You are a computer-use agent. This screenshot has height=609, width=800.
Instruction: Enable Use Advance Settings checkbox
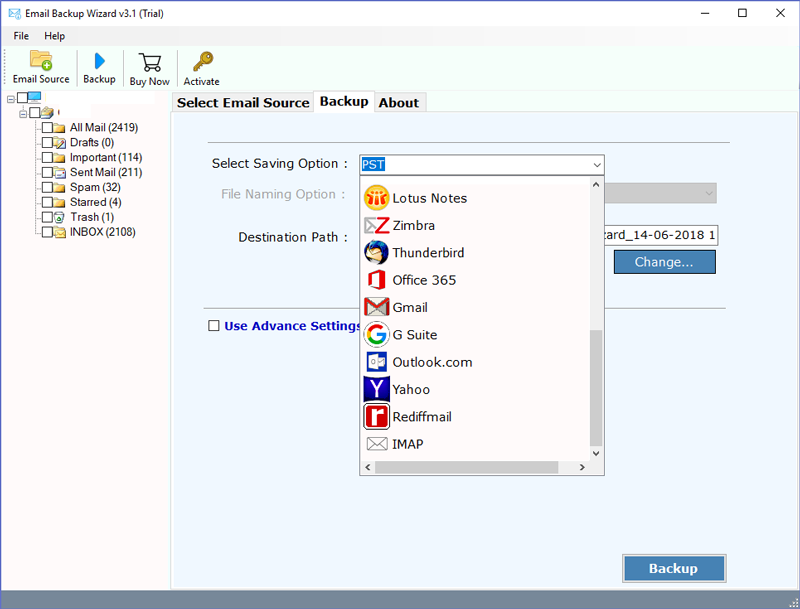(x=214, y=326)
